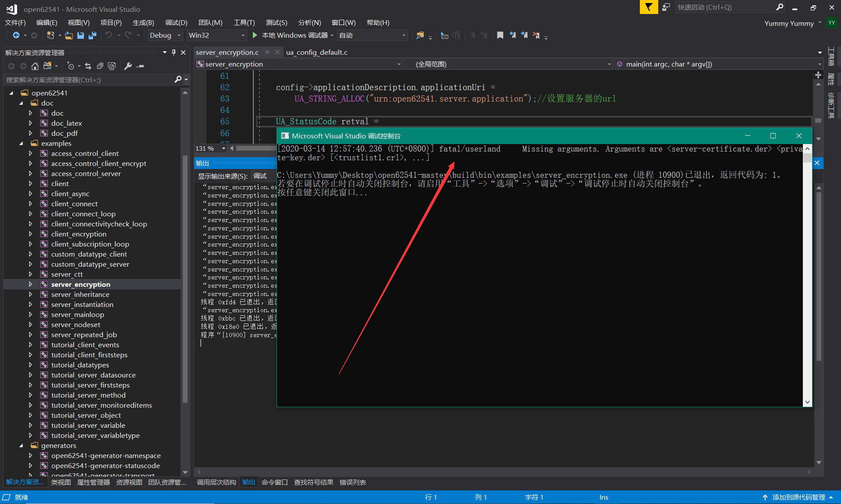841x504 pixels.
Task: Collapse the generators folder node
Action: pos(21,446)
